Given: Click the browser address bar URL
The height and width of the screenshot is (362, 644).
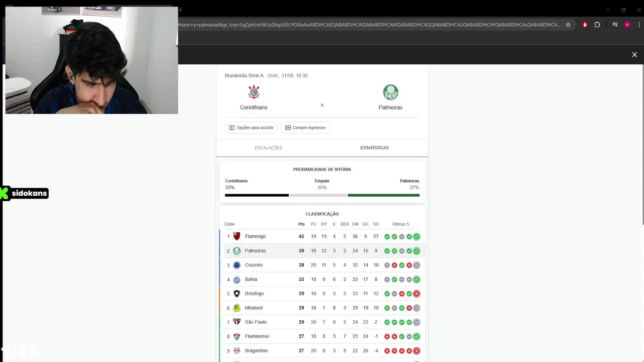Looking at the screenshot, I should (x=369, y=25).
